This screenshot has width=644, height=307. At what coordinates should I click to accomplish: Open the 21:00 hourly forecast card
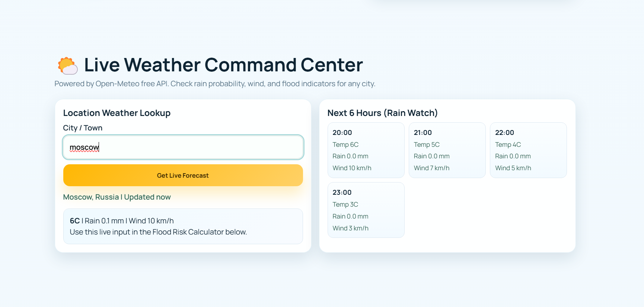coord(447,150)
